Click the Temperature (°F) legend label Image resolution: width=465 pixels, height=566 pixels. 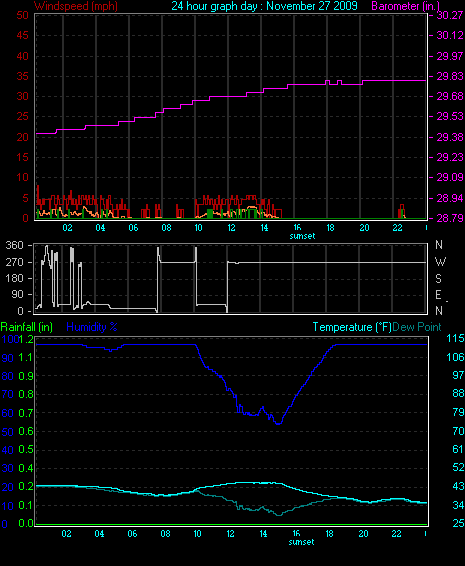click(352, 327)
